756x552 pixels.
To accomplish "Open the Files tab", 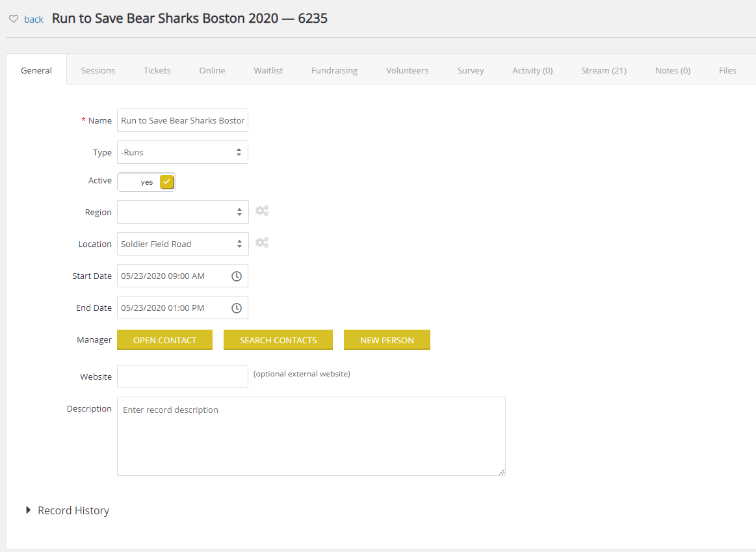I will pyautogui.click(x=727, y=70).
